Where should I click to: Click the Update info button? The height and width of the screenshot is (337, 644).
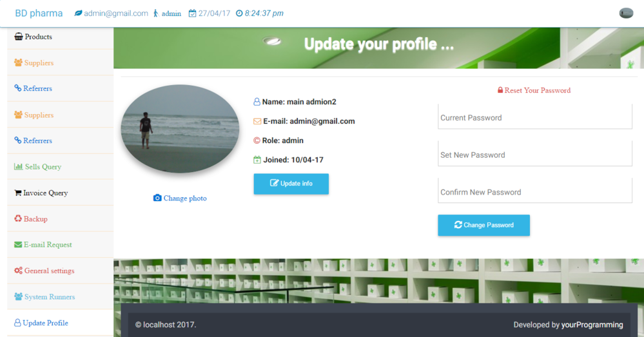(291, 184)
